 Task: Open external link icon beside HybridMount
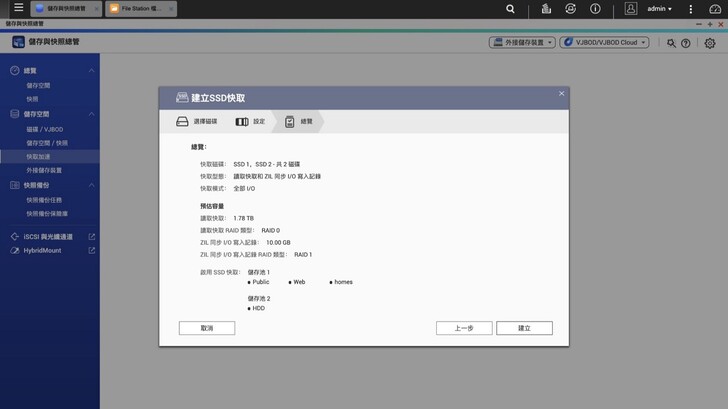click(x=92, y=250)
